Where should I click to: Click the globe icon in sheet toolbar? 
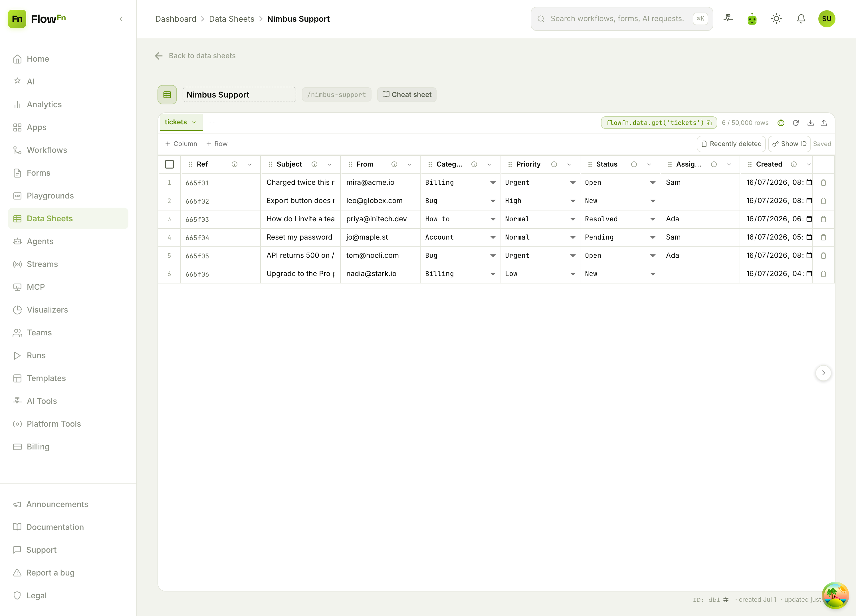pyautogui.click(x=781, y=123)
